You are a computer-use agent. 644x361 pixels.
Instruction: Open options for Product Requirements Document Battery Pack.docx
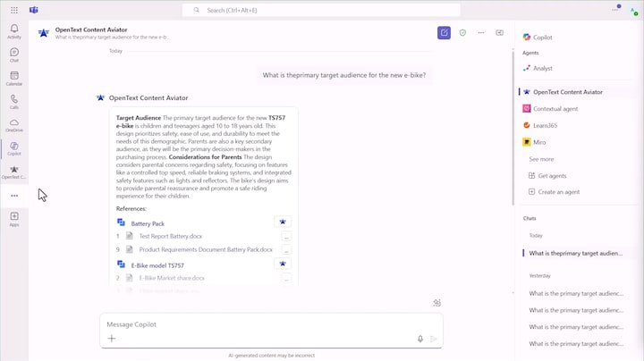(x=286, y=249)
